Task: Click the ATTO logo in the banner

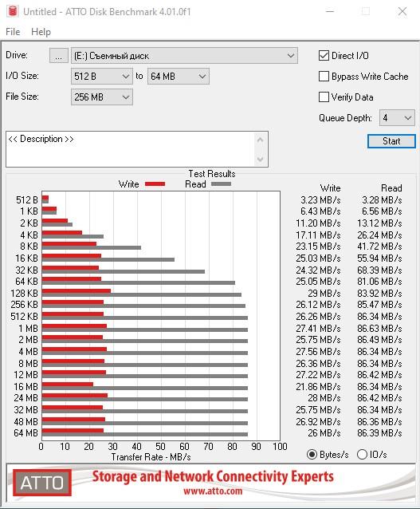Action: click(42, 483)
